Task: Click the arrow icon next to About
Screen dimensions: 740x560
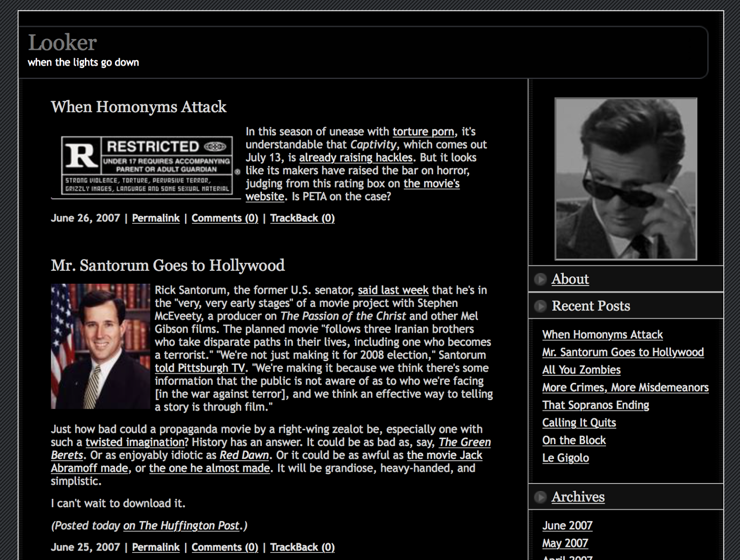Action: click(x=540, y=279)
